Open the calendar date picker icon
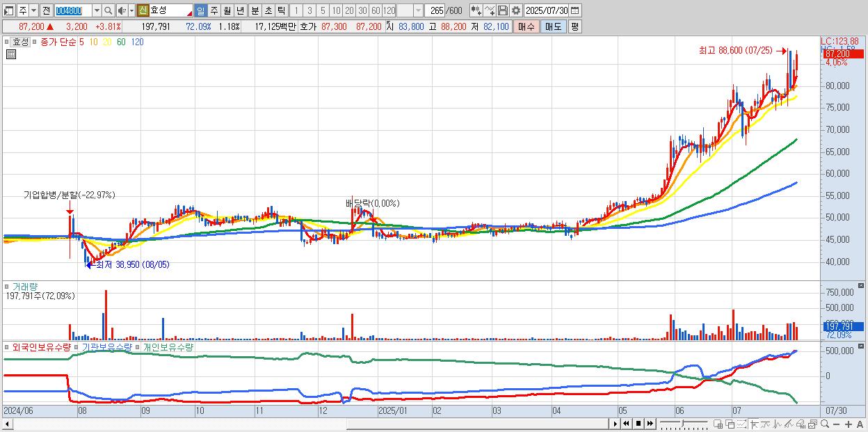Viewport: 868px width, 432px height. pyautogui.click(x=575, y=10)
